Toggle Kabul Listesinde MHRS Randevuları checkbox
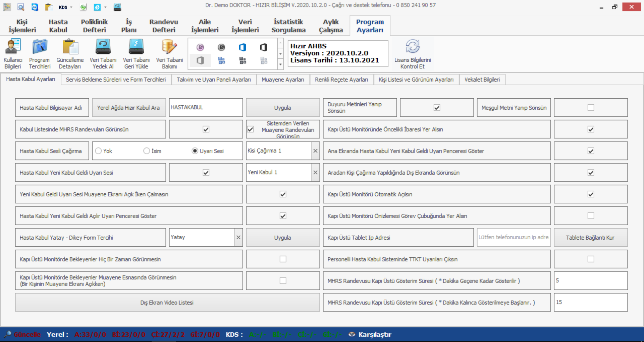The height and width of the screenshot is (342, 644). point(206,129)
